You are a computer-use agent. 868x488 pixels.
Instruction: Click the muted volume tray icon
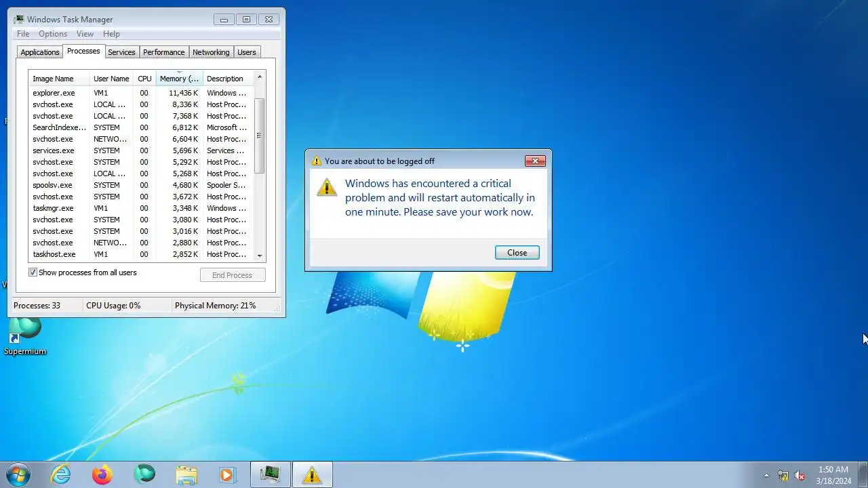click(800, 475)
